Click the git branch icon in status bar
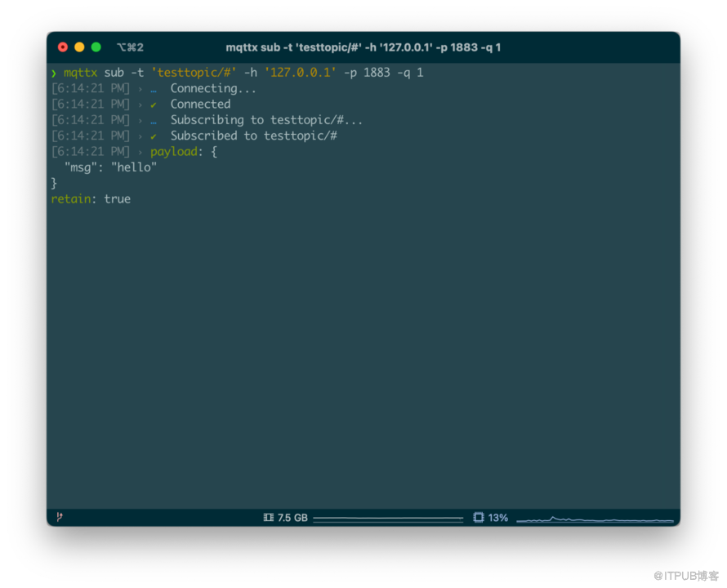 point(60,517)
